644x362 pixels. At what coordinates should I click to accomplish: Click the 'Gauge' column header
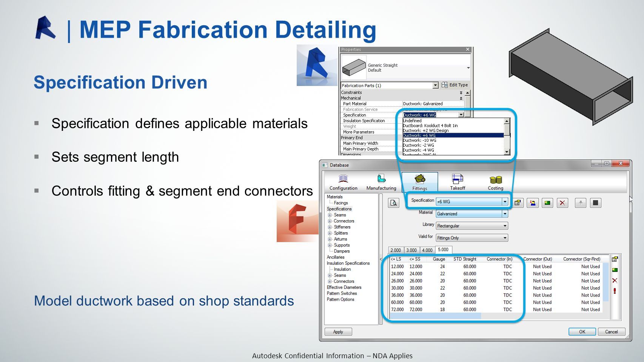click(439, 259)
